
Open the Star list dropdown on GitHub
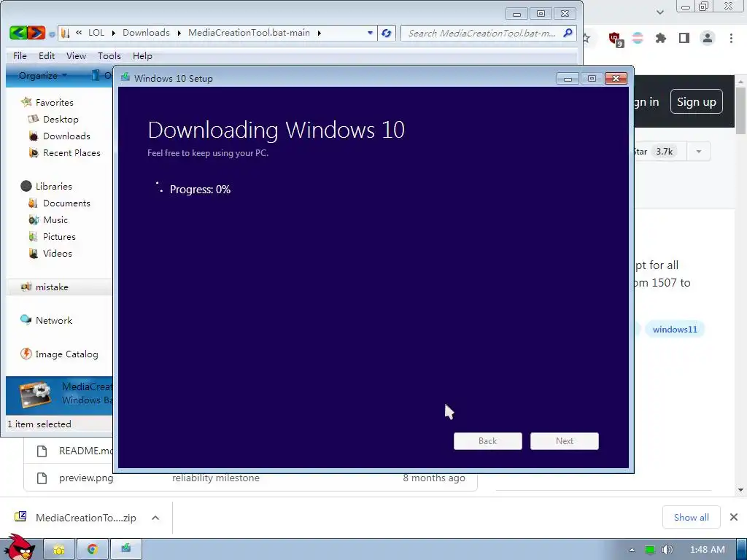coord(699,152)
